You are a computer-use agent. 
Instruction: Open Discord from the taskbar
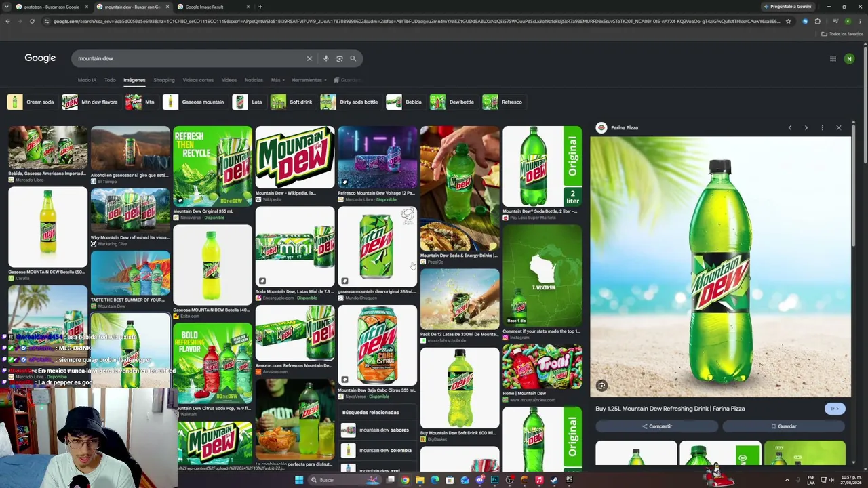tap(479, 480)
